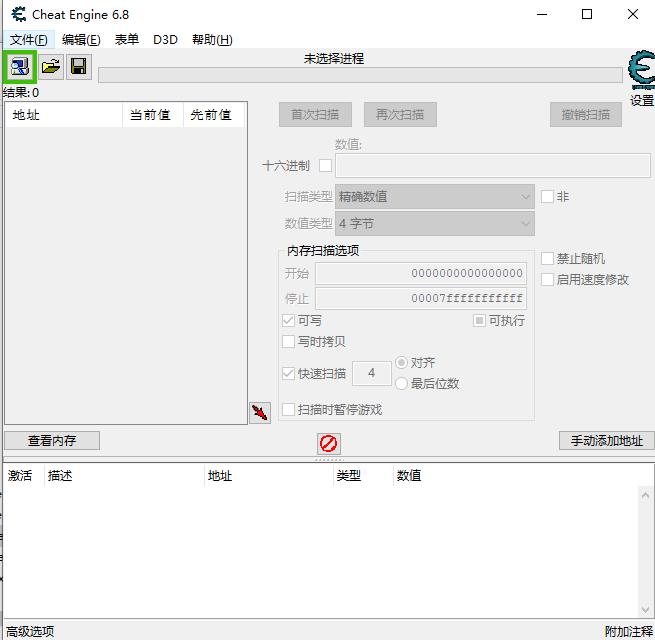Toggle the 十六进制 hex checkbox
Viewport: 655px width, 640px height.
(325, 166)
